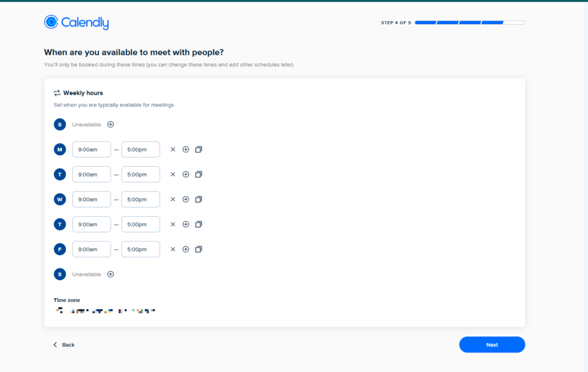Click the Step 4 of 5 progress bar
The height and width of the screenshot is (372, 588).
pos(469,23)
